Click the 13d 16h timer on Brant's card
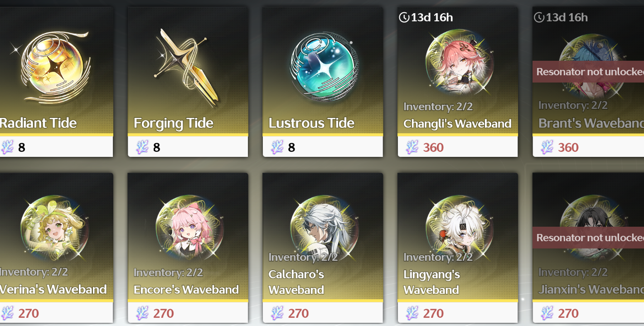Viewport: 644px width, 326px height. click(x=567, y=17)
